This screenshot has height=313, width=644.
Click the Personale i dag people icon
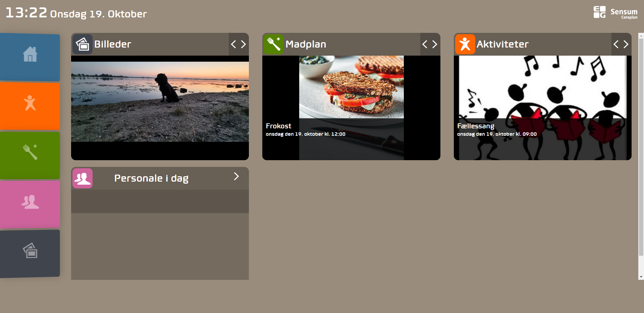tap(83, 178)
